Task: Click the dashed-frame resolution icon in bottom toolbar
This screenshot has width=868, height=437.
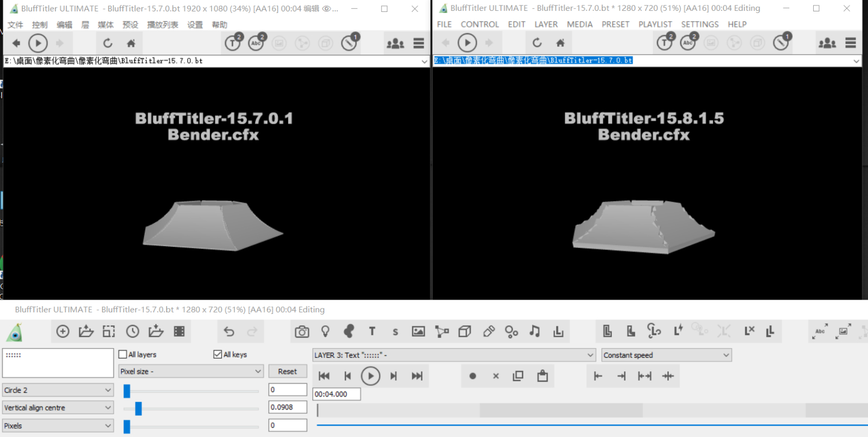Action: click(x=109, y=331)
